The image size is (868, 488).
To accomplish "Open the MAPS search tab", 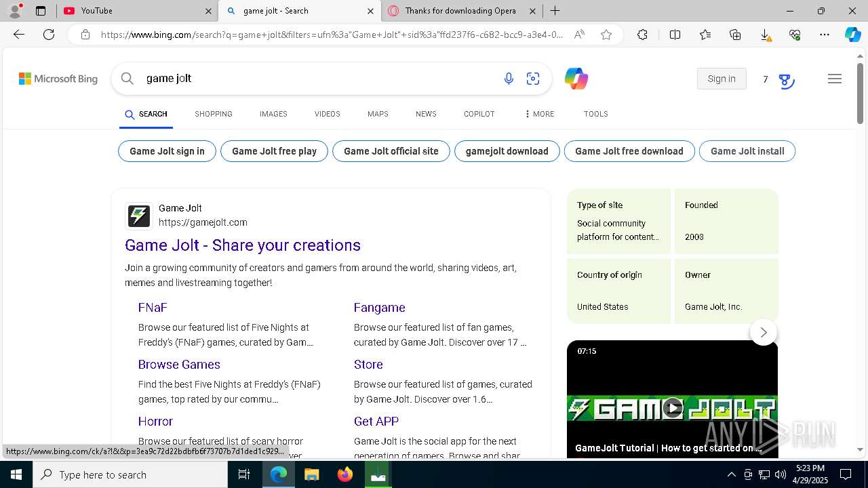I will (378, 114).
